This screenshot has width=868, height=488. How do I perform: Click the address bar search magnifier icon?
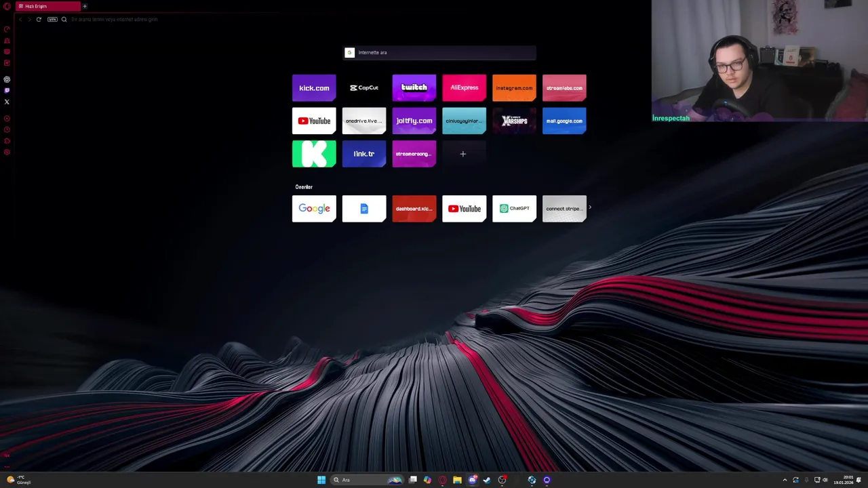[64, 19]
